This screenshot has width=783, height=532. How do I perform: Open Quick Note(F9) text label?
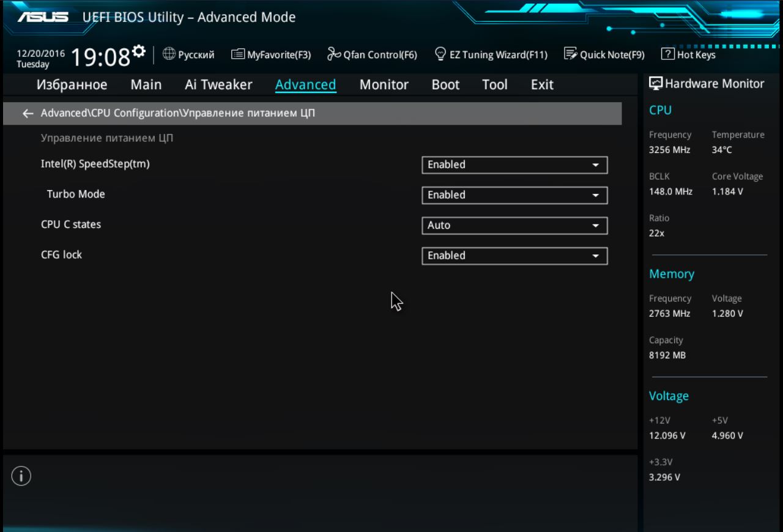[612, 55]
